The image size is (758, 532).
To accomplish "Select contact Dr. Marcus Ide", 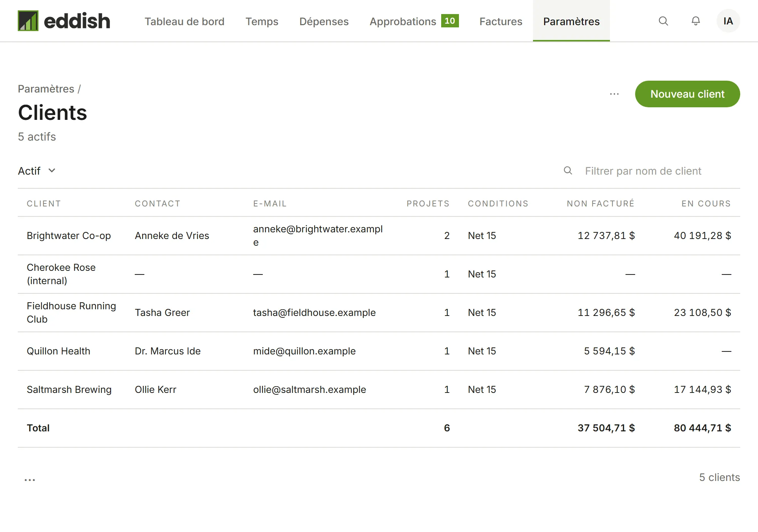I will click(168, 351).
